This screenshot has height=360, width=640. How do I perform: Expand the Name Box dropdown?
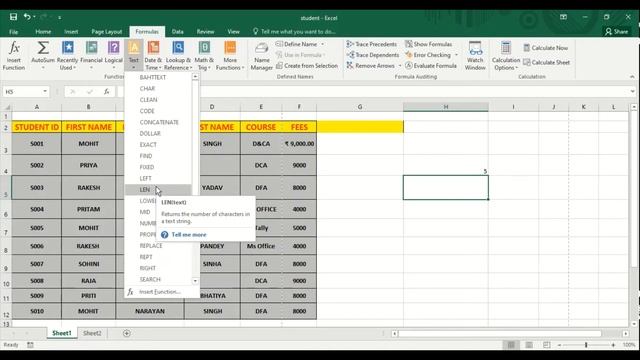tap(45, 92)
